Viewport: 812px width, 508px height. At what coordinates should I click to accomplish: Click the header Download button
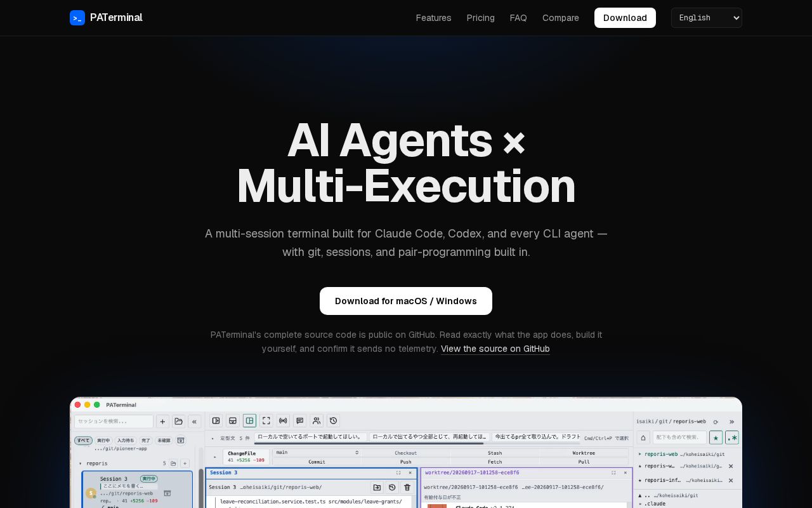625,18
